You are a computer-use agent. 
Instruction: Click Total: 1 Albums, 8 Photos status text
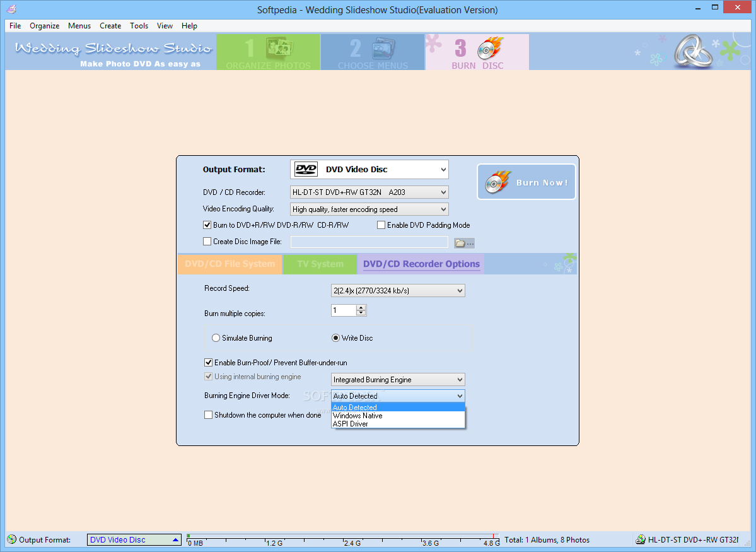[x=547, y=540]
